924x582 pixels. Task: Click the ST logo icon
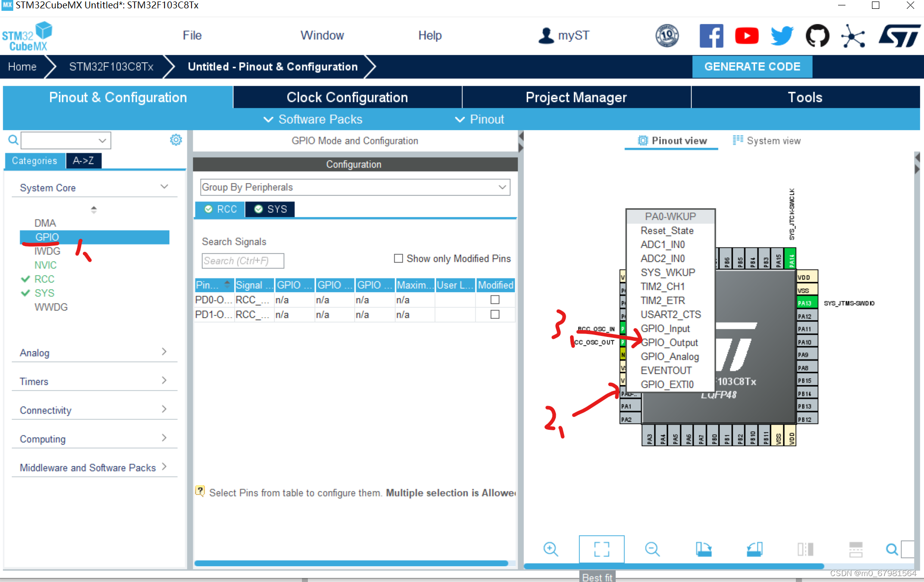[899, 36]
